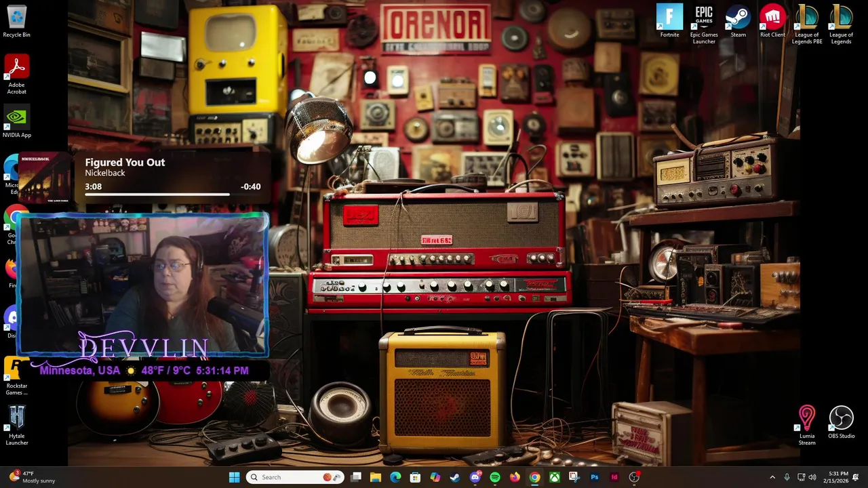Image resolution: width=868 pixels, height=488 pixels.
Task: Click the song title Figured You Out
Action: (125, 163)
